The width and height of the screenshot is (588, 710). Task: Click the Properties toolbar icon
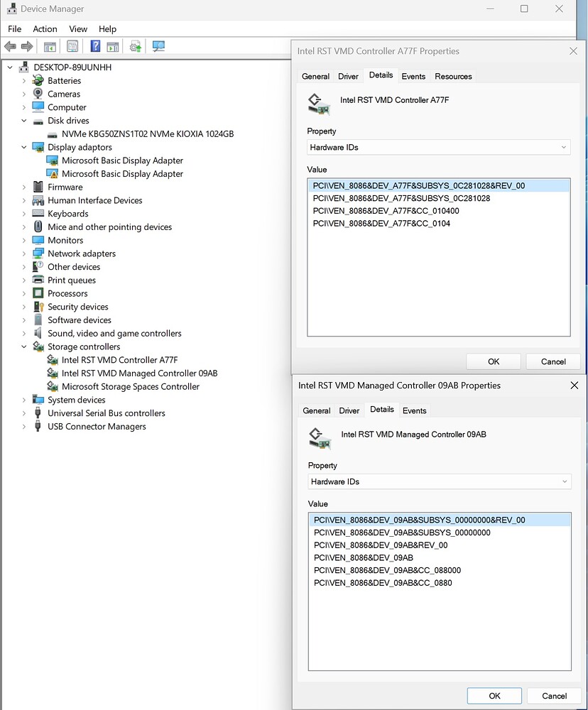[x=72, y=47]
